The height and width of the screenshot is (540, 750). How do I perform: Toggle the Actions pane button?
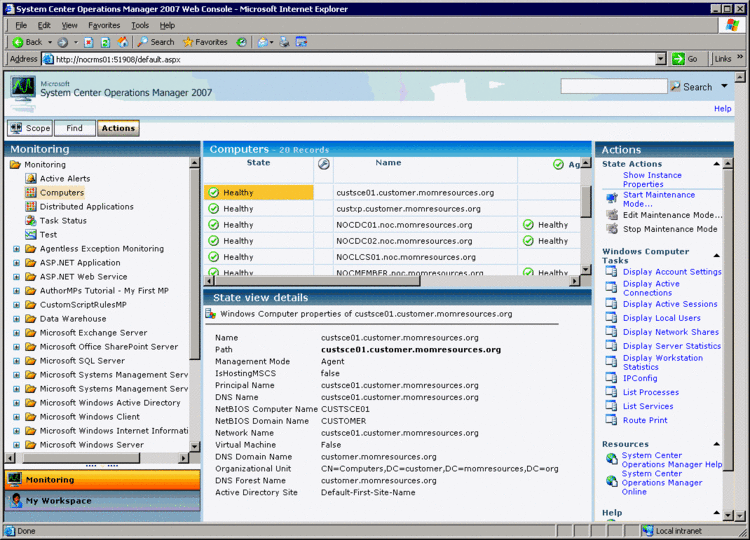118,128
